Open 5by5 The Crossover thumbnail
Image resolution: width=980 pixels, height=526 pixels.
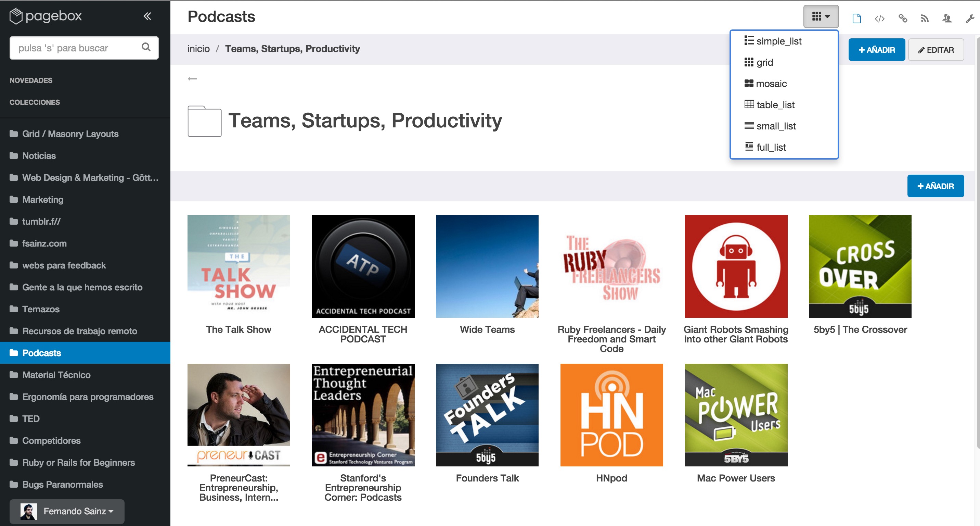(x=860, y=266)
